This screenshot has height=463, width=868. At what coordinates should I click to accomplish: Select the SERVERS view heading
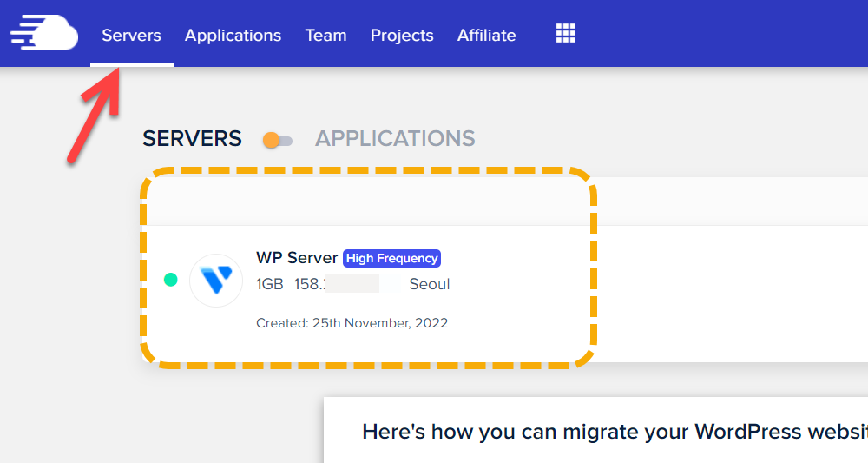pyautogui.click(x=192, y=138)
